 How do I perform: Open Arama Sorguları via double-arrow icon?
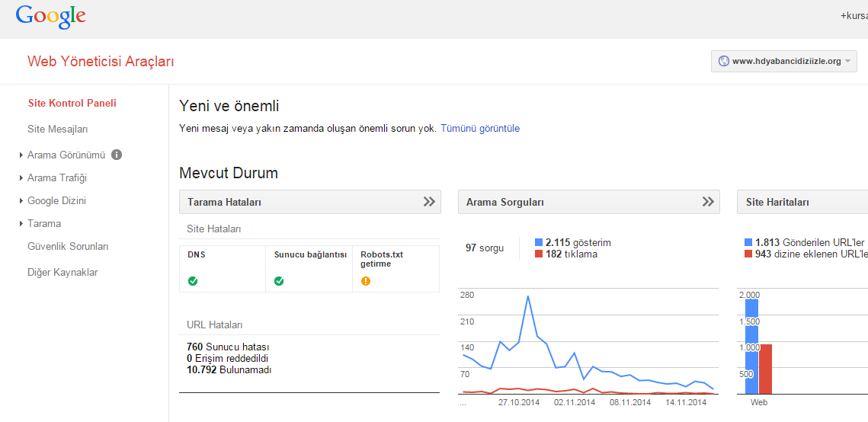(708, 202)
